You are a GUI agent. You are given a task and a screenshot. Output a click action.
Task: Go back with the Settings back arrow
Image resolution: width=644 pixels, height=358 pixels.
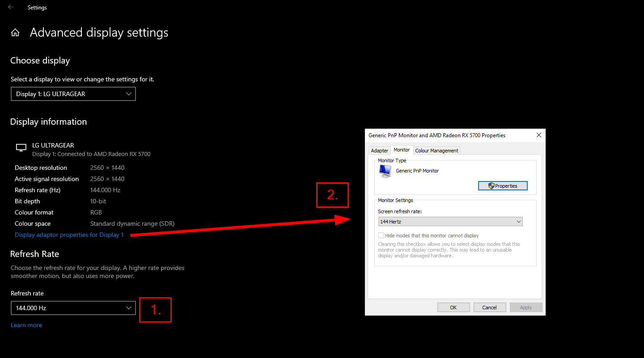point(11,7)
